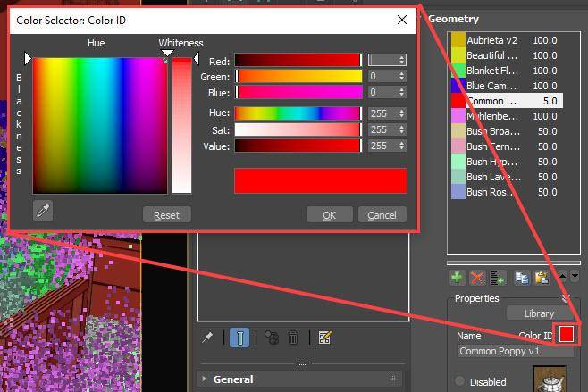Screen dimensions: 588x392
Task: Click the eyedropper color sampler icon
Action: pyautogui.click(x=43, y=211)
